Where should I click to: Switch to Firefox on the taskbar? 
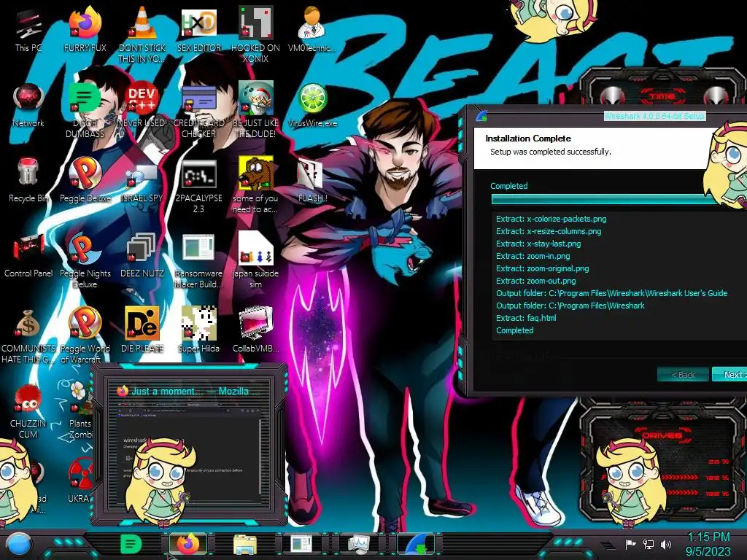(x=188, y=544)
